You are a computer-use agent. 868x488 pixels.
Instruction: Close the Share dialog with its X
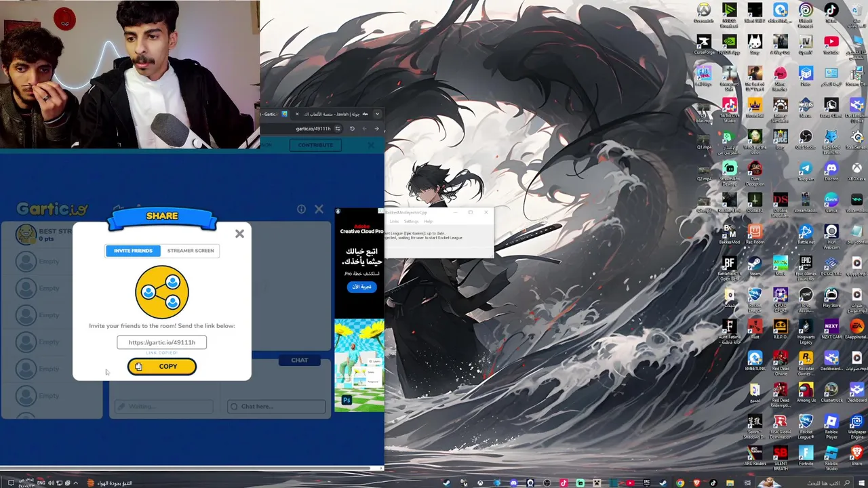point(239,234)
